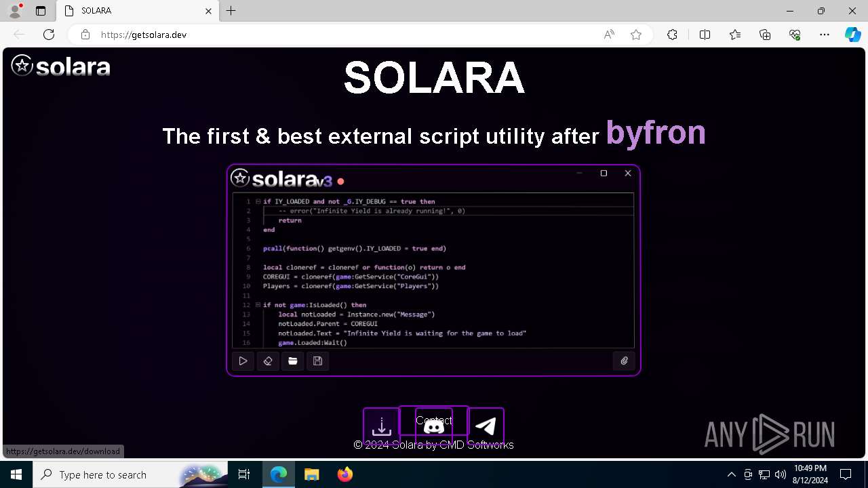Open a new browser tab
This screenshot has width=868, height=488.
231,11
